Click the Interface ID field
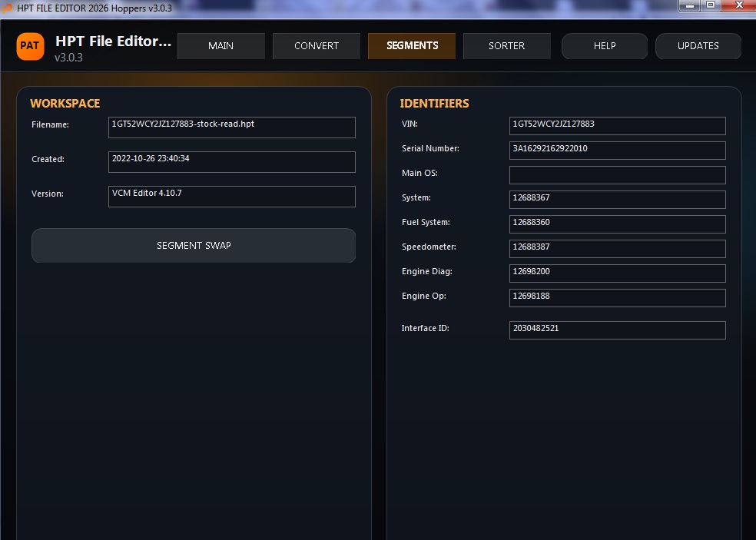The width and height of the screenshot is (756, 540). coord(617,330)
